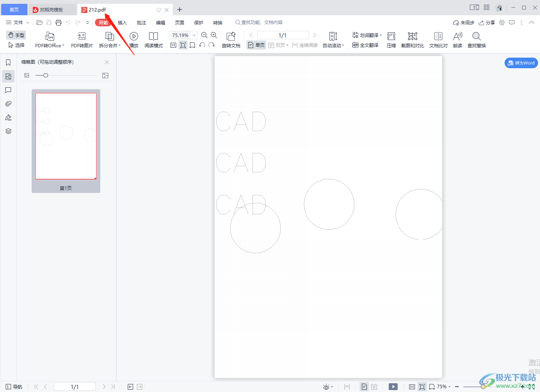Expand the 文件 menu chevron

(x=27, y=22)
